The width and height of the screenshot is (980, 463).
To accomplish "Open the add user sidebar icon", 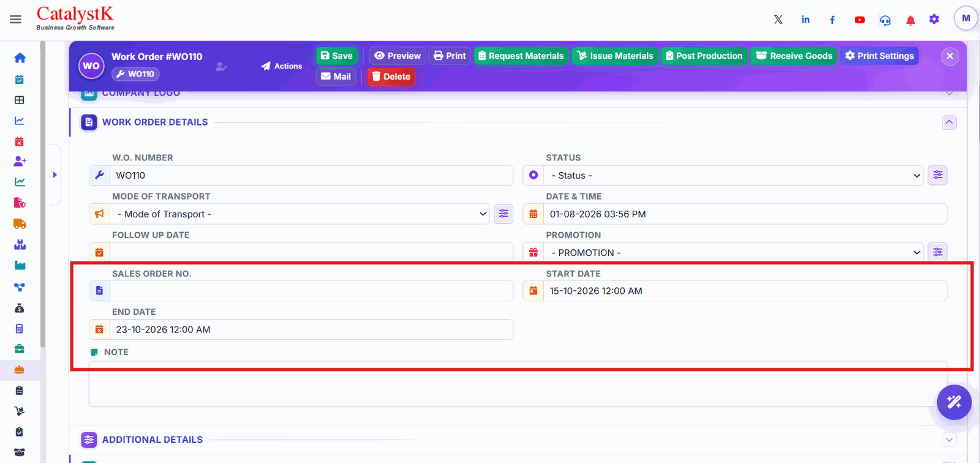I will [x=20, y=161].
